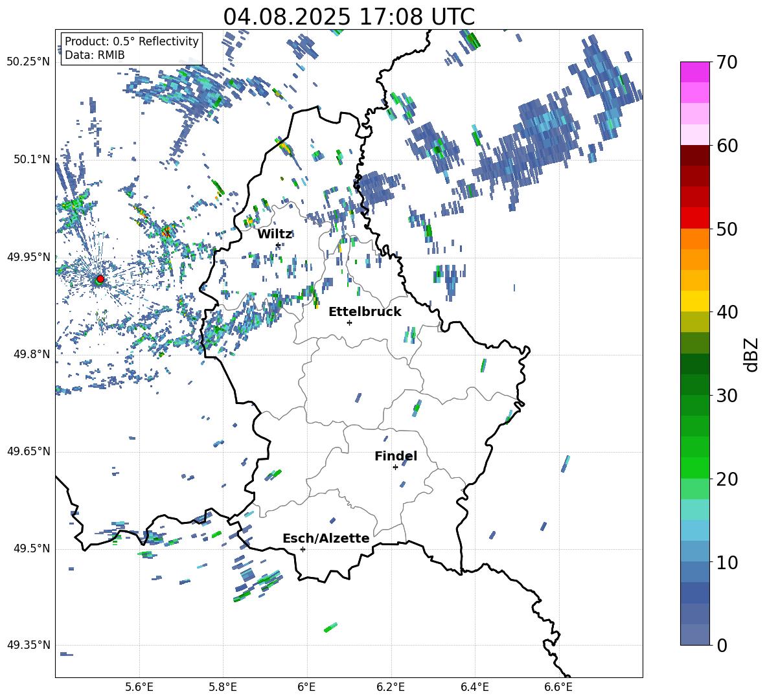Click the colorbar tick label 40
The height and width of the screenshot is (700, 767).
pyautogui.click(x=726, y=312)
